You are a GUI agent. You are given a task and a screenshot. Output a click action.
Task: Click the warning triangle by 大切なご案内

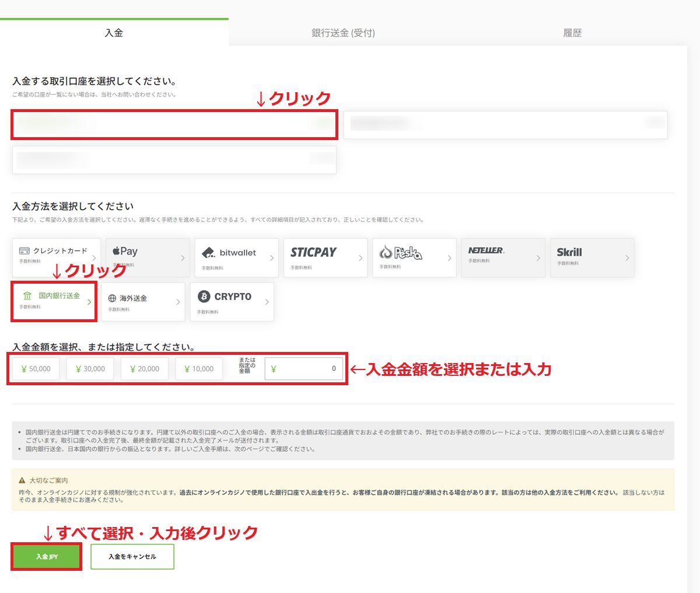coord(22,480)
